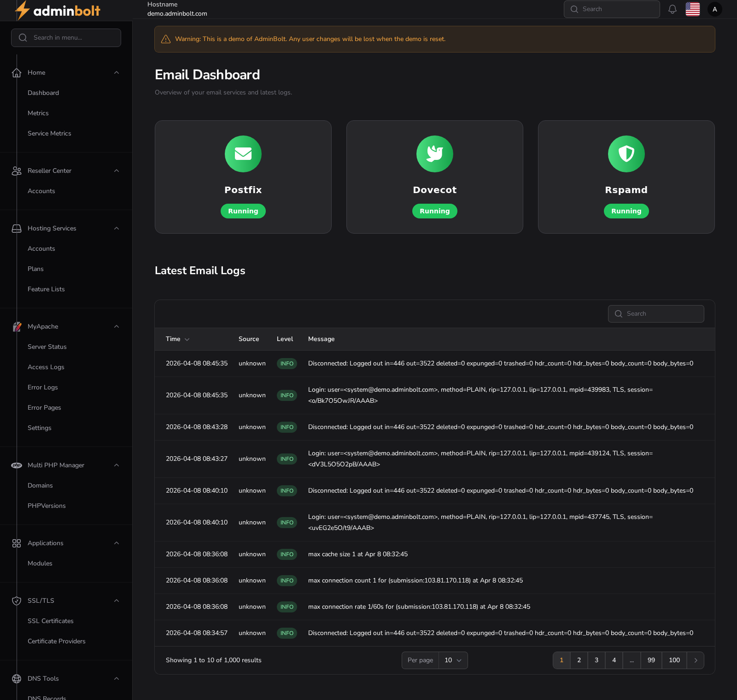Click the DNS Tools globe icon
Viewport: 737px width, 700px height.
tap(17, 679)
